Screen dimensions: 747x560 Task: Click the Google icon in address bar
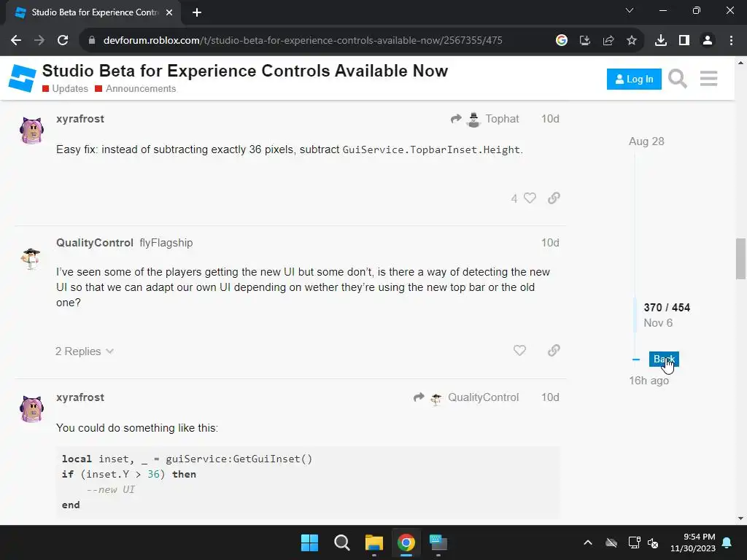click(x=562, y=41)
